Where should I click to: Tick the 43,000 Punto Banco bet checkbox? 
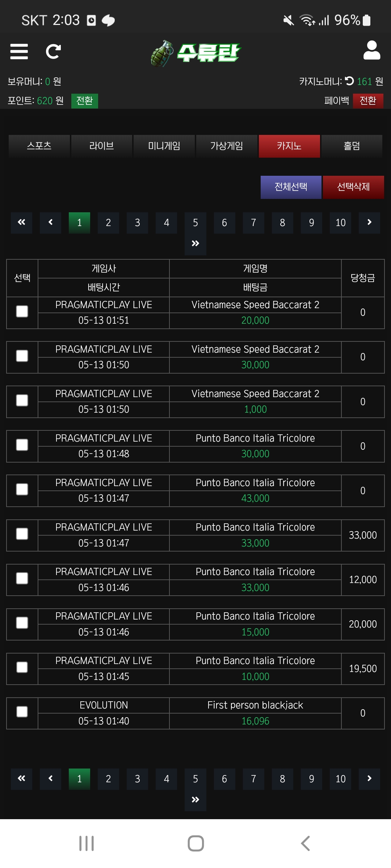pos(22,489)
